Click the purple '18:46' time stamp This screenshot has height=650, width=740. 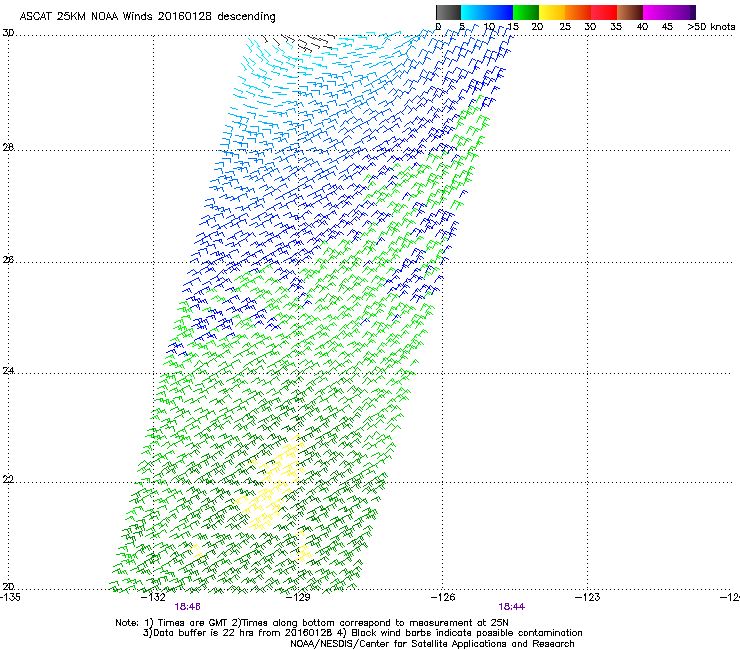pos(187,607)
